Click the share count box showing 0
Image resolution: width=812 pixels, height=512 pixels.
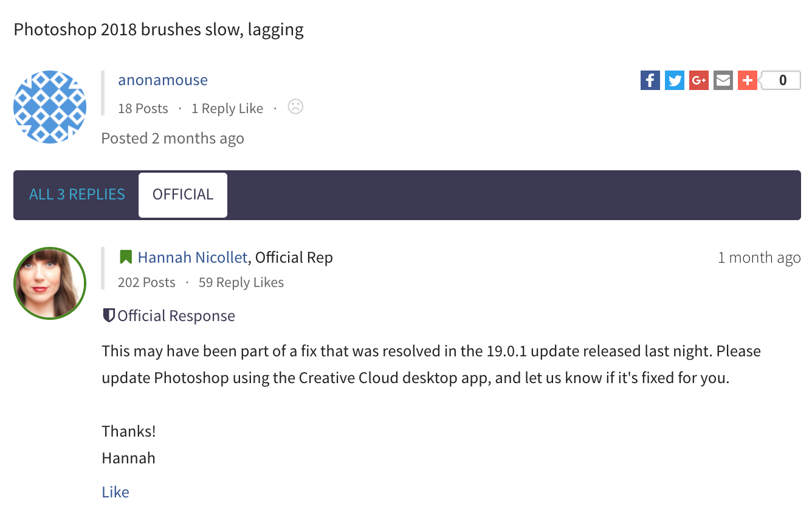coord(782,80)
